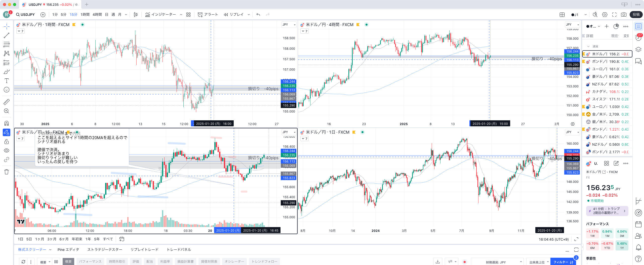This screenshot has height=265, width=644.
Task: Open the Fibonacci retracement tools
Action: [7, 44]
